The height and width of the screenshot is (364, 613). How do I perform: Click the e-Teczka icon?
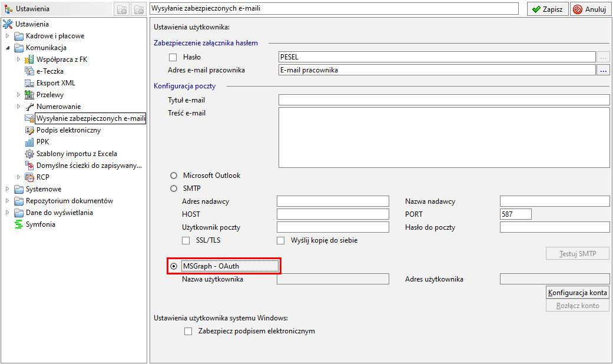coord(29,71)
